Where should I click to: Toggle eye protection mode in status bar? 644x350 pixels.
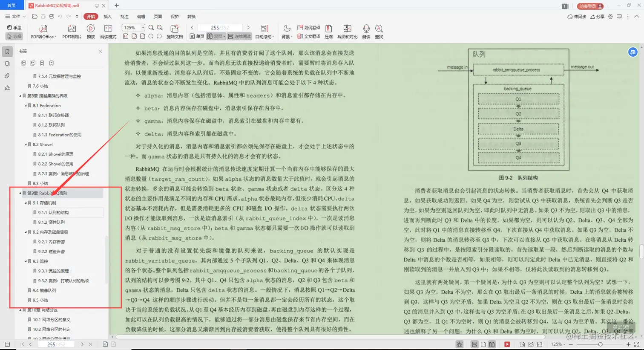coord(459,344)
